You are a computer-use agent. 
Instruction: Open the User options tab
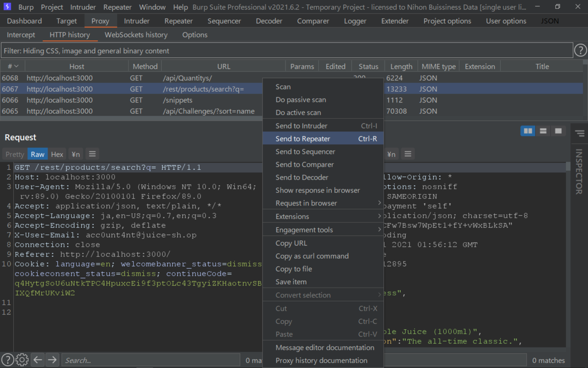[x=506, y=21]
